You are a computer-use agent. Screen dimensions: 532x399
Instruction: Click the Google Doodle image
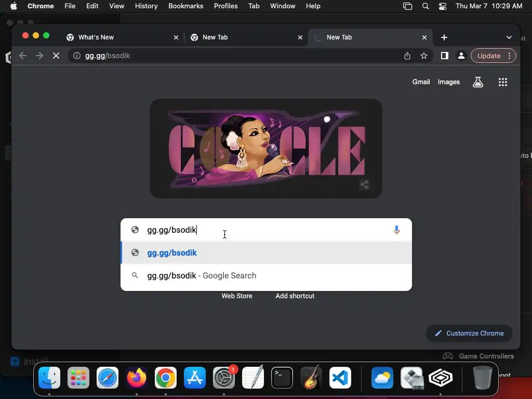tap(266, 149)
